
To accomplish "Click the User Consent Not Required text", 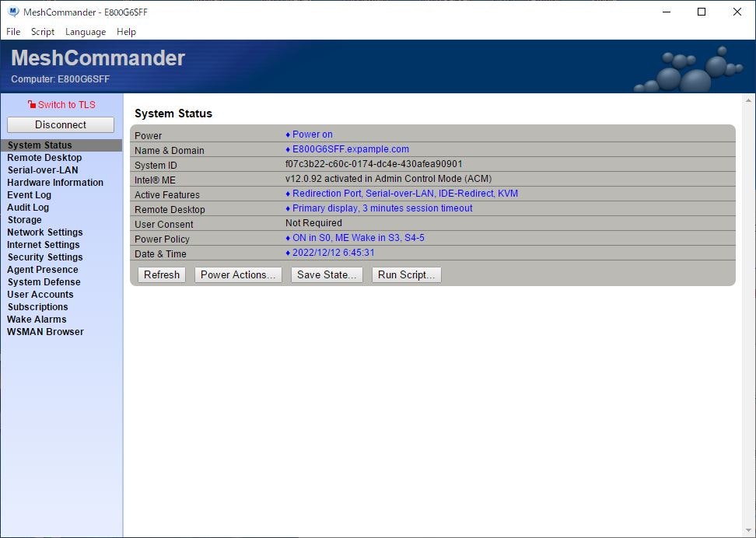I will pyautogui.click(x=313, y=223).
